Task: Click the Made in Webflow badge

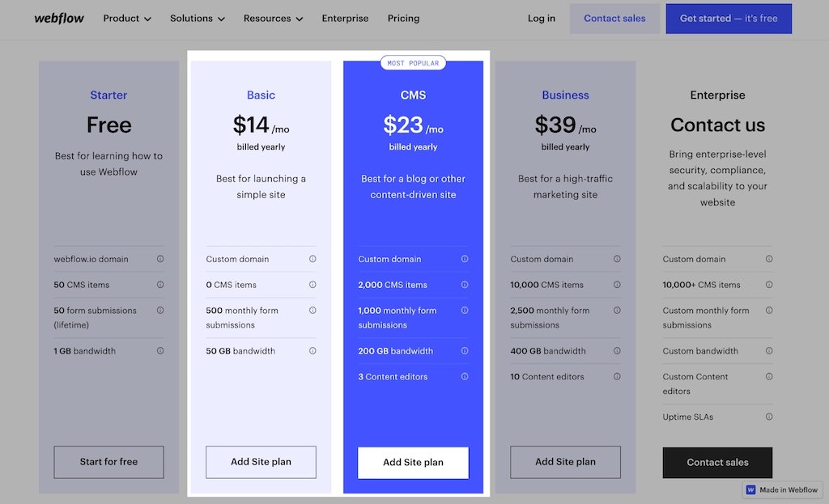Action: 782,489
